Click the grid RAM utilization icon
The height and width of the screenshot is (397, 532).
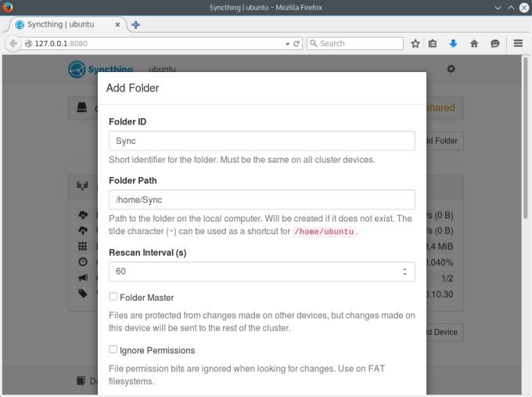[x=82, y=246]
